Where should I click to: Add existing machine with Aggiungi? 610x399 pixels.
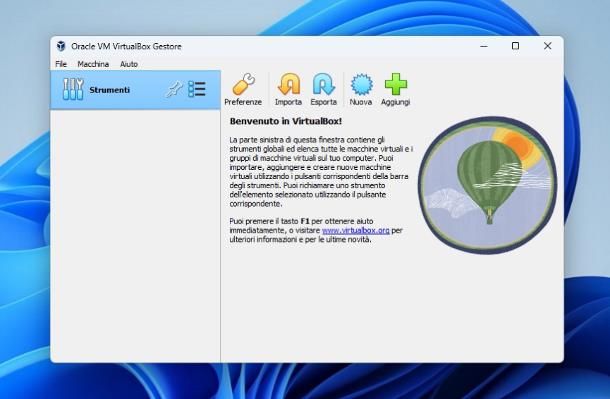(x=395, y=90)
